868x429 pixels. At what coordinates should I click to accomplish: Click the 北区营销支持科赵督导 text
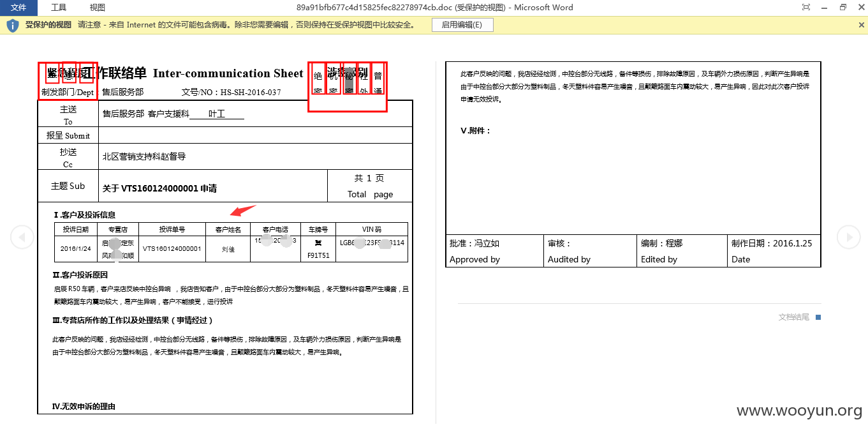click(x=144, y=156)
